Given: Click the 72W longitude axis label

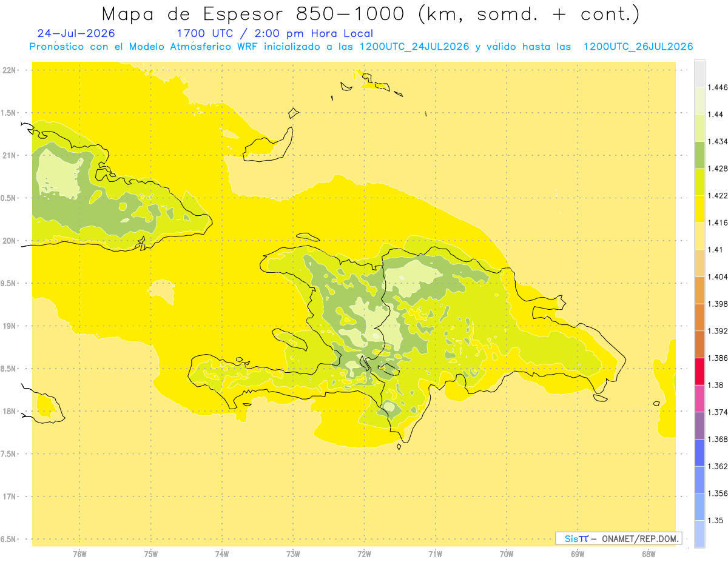Looking at the screenshot, I should pyautogui.click(x=364, y=554).
